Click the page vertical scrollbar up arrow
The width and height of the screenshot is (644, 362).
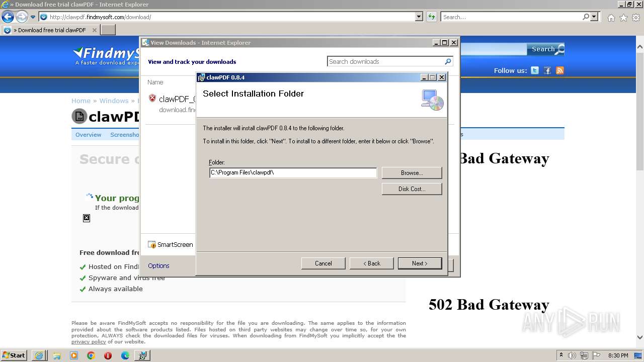(x=640, y=46)
